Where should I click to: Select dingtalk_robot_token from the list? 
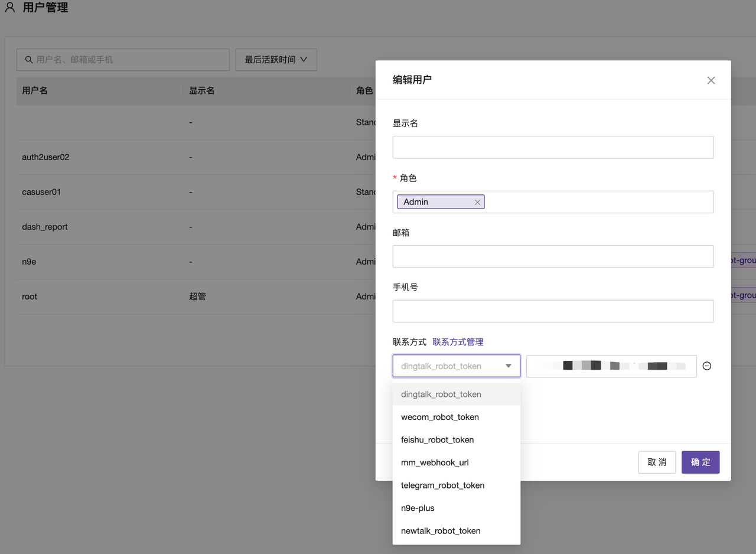pos(456,395)
